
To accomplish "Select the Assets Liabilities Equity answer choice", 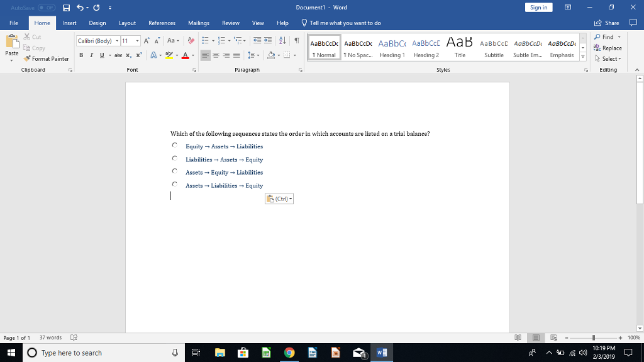I will pyautogui.click(x=225, y=185).
